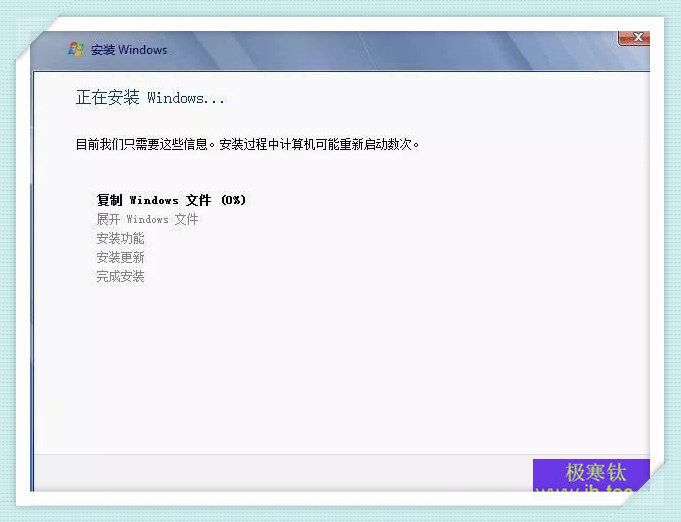Close the 安装 Windows installer window
This screenshot has height=522, width=681.
coord(634,38)
